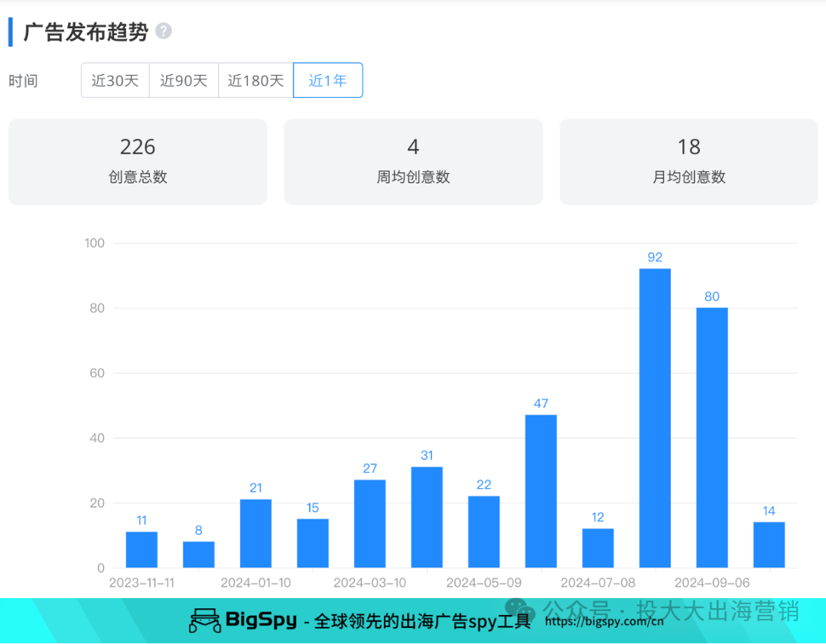Click the 2024-09-06 axis date label
Viewport: 826px width, 644px height.
[x=712, y=583]
